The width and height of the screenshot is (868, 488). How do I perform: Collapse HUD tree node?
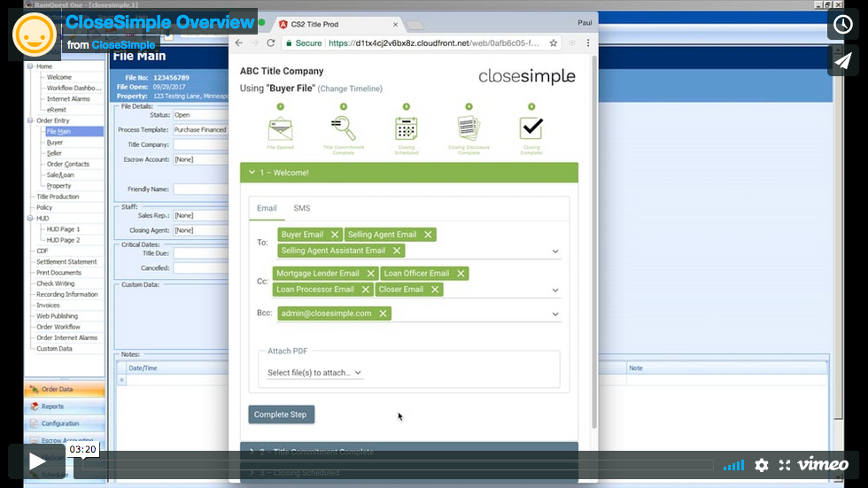30,219
